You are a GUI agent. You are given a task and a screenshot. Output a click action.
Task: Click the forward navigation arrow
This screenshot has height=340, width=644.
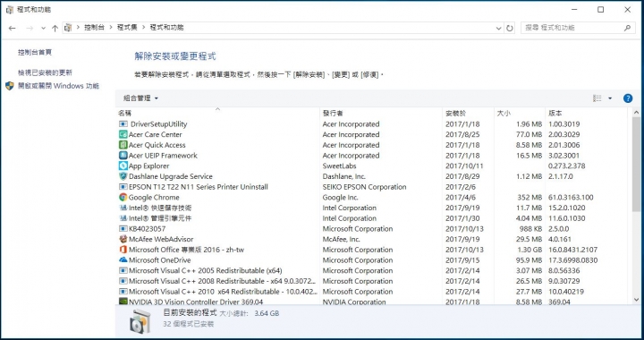tap(30, 28)
